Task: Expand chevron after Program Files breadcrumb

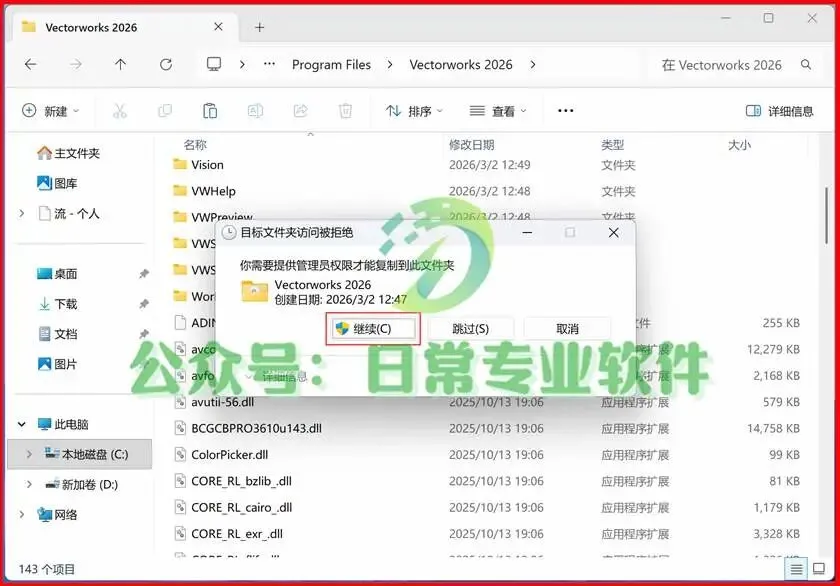Action: (x=389, y=65)
